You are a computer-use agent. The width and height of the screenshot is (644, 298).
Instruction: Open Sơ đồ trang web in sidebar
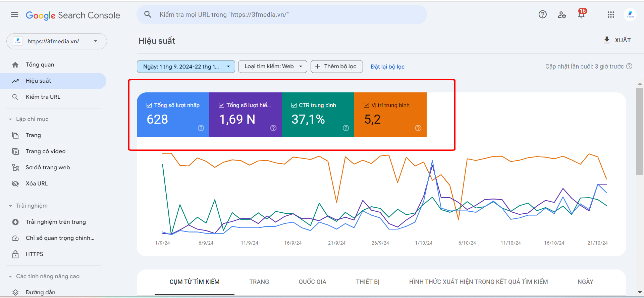click(x=53, y=168)
